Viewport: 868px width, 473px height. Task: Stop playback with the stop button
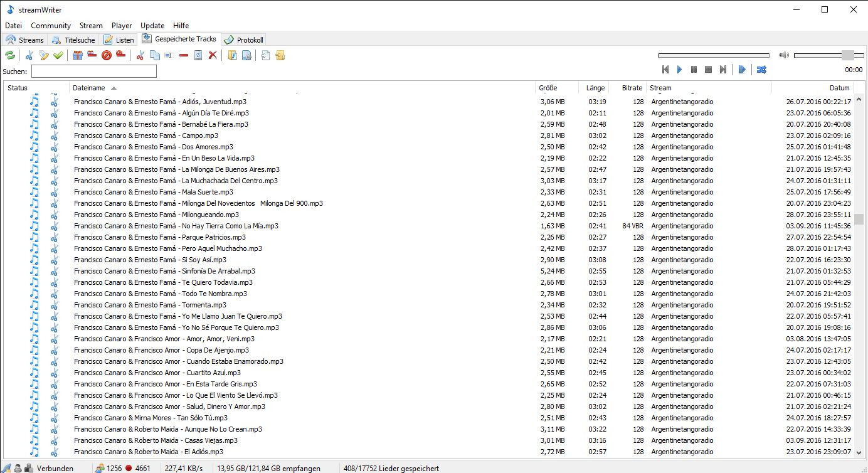click(x=709, y=70)
